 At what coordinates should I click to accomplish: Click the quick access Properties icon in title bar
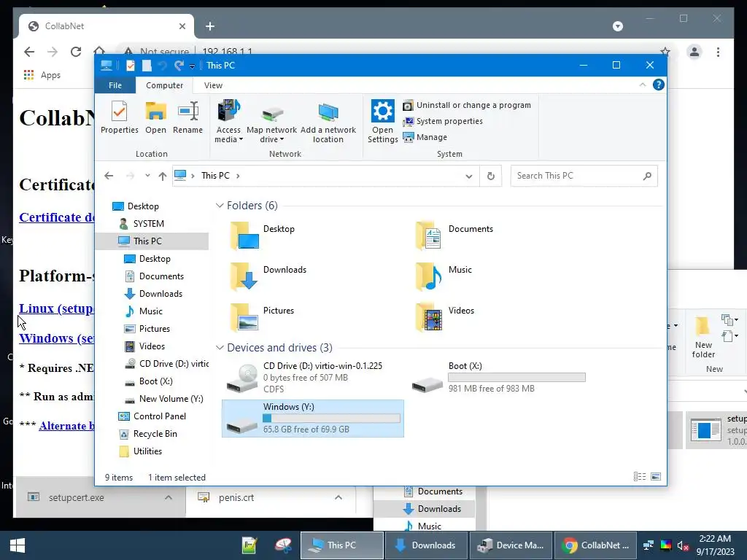pyautogui.click(x=130, y=65)
